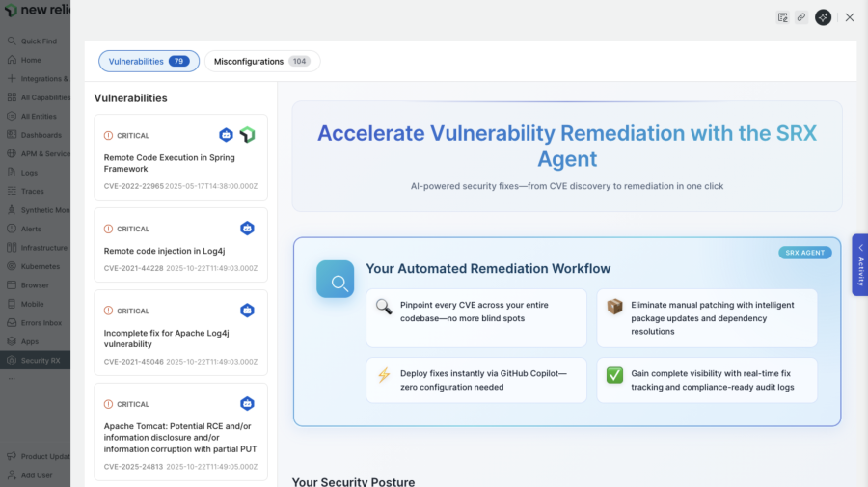Open All Entities in sidebar
Image resolution: width=868 pixels, height=487 pixels.
coord(35,117)
